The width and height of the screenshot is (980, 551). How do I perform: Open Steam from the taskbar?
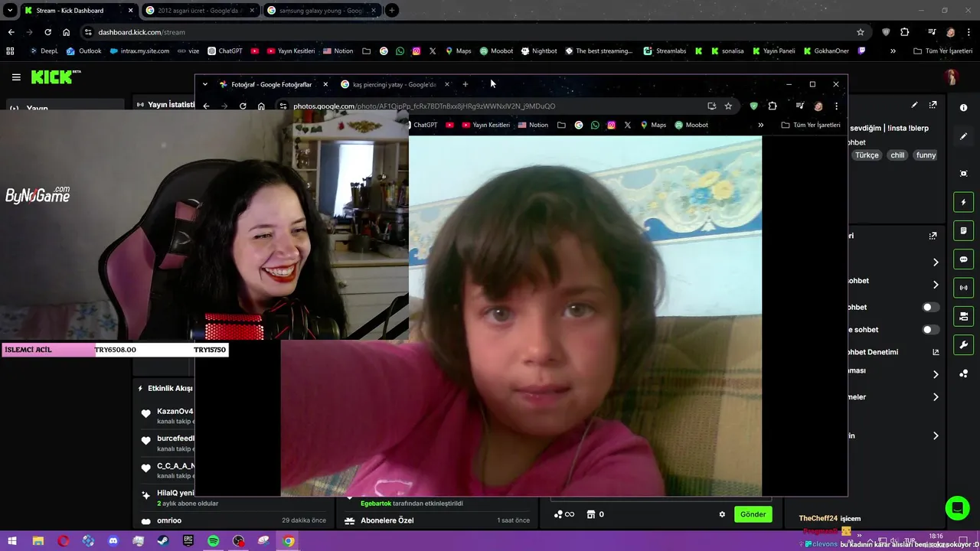[163, 541]
